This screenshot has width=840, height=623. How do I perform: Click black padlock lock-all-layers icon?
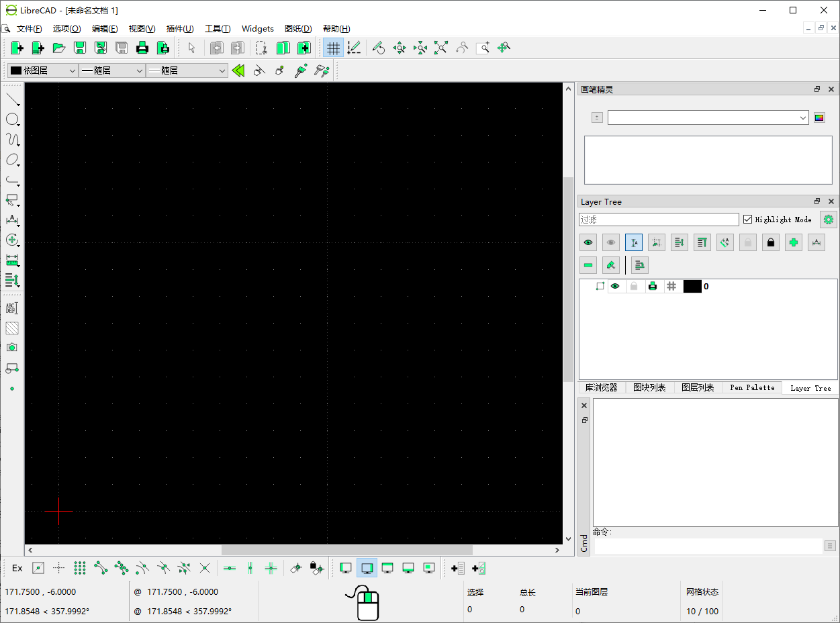coord(771,243)
